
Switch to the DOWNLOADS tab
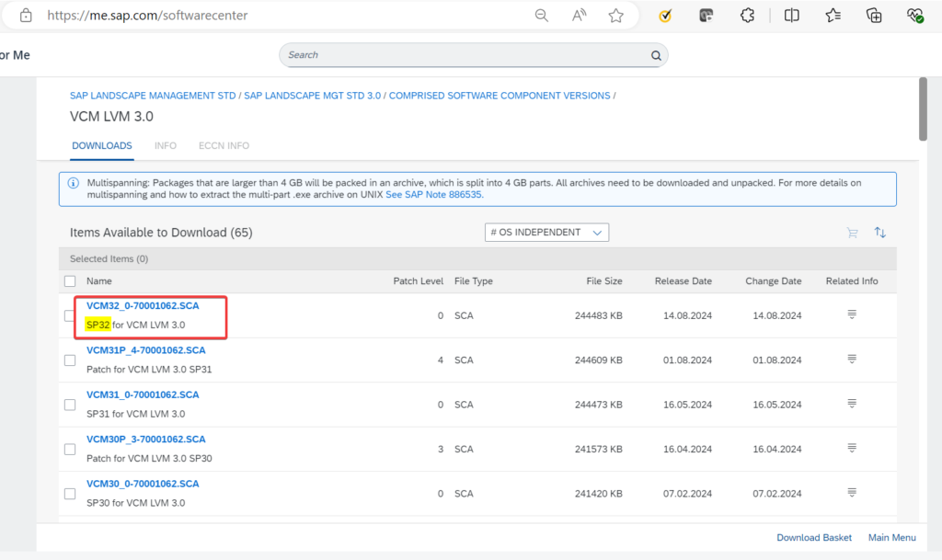[x=101, y=146]
